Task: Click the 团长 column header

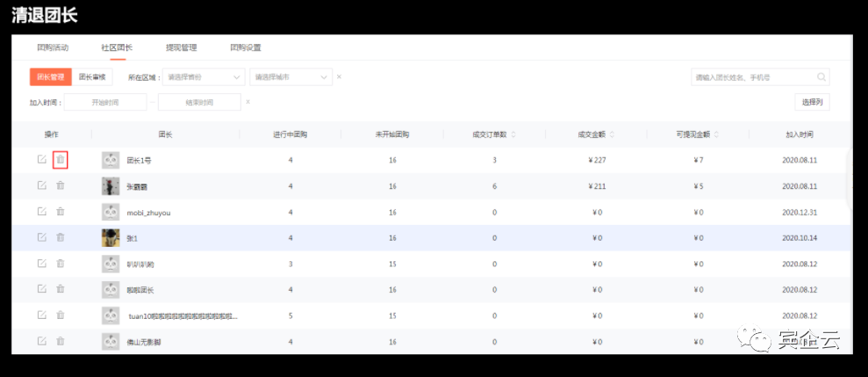Action: pyautogui.click(x=166, y=134)
